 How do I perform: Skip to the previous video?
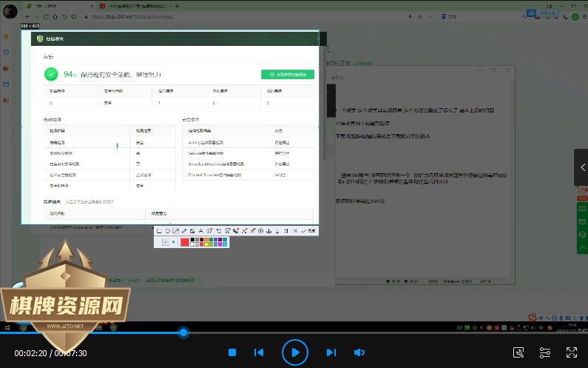(x=259, y=352)
